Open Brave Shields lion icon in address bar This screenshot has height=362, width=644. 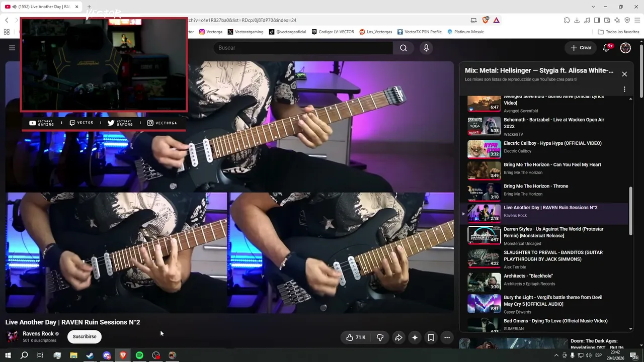486,20
